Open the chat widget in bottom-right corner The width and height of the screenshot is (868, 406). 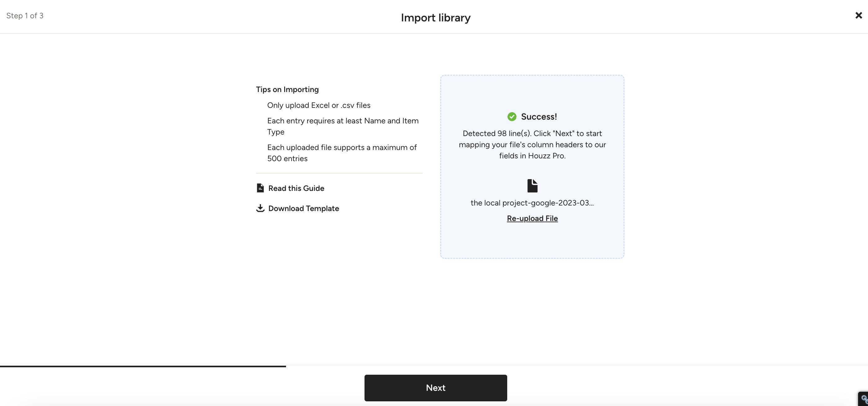click(x=863, y=399)
